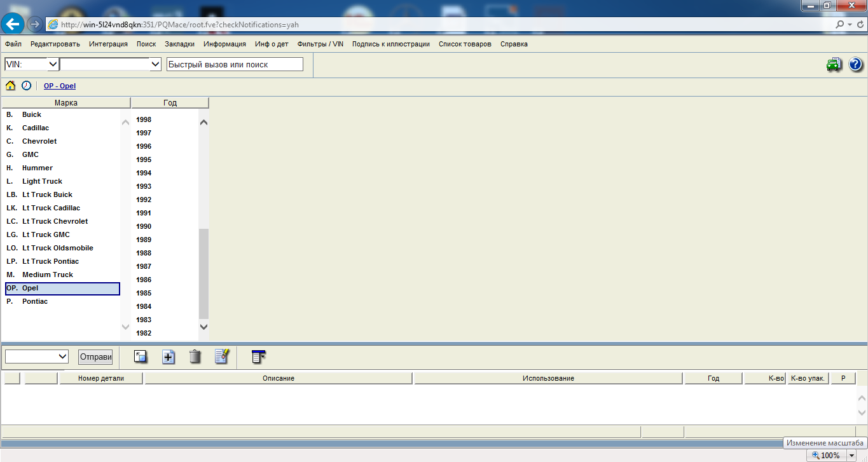Select Buick in the make list

tap(62, 114)
